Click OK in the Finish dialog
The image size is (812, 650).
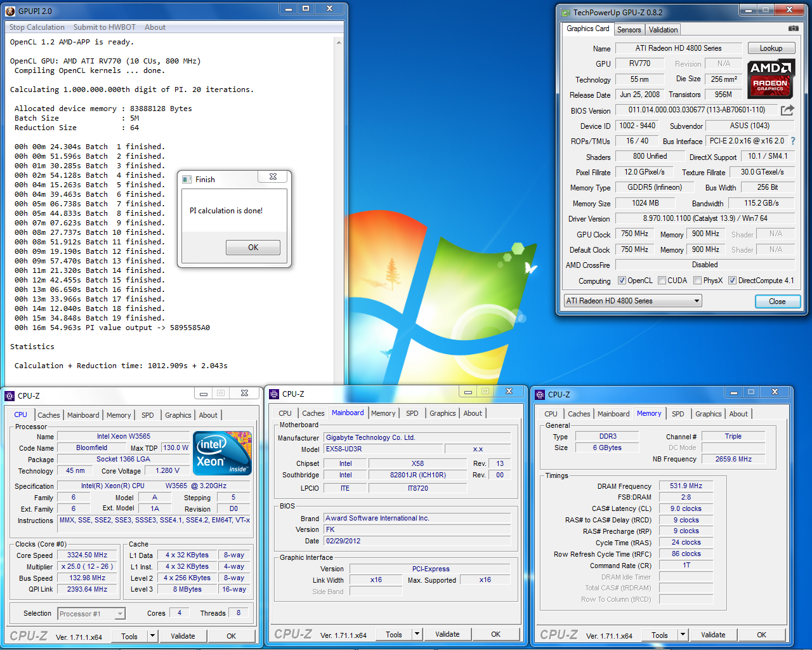pyautogui.click(x=253, y=248)
